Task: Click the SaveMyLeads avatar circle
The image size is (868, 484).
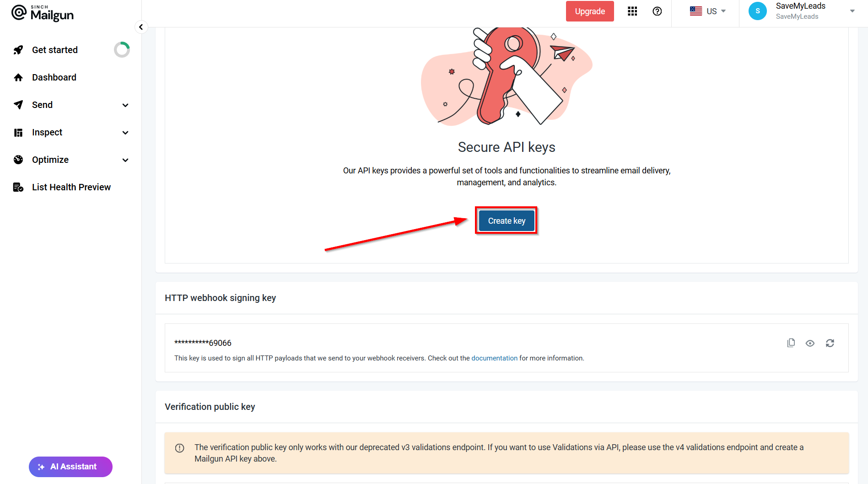Action: pos(757,11)
